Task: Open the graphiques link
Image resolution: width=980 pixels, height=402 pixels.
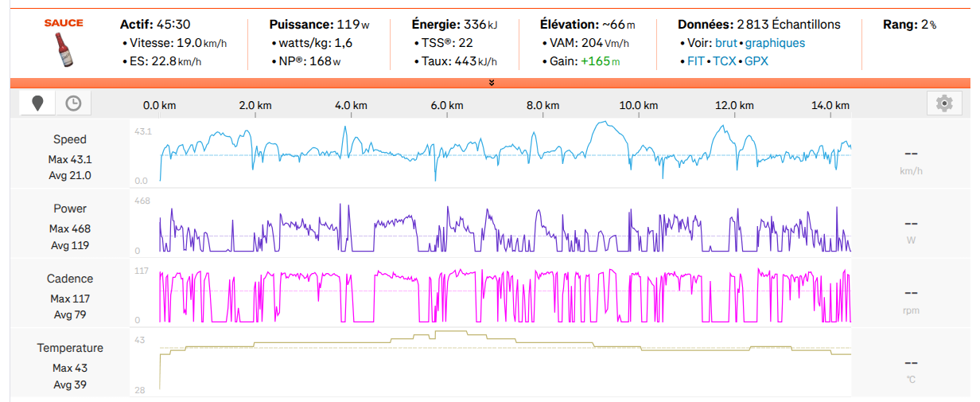Action: (775, 43)
